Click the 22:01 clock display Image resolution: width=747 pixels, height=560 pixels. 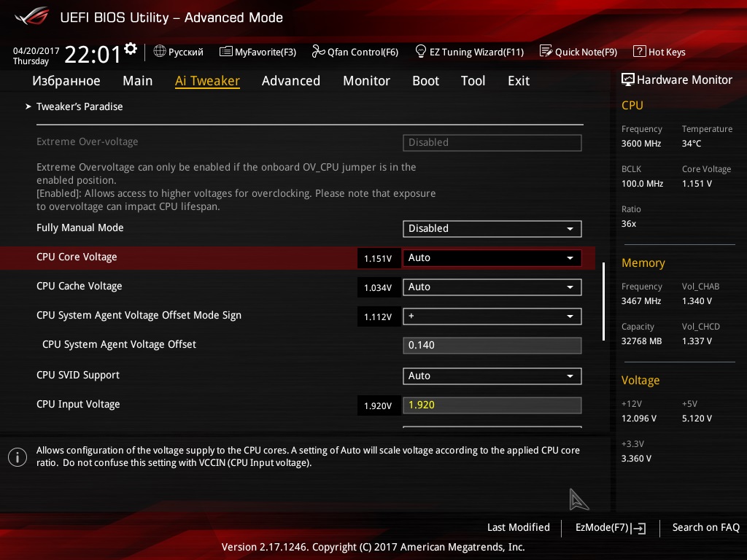(93, 54)
